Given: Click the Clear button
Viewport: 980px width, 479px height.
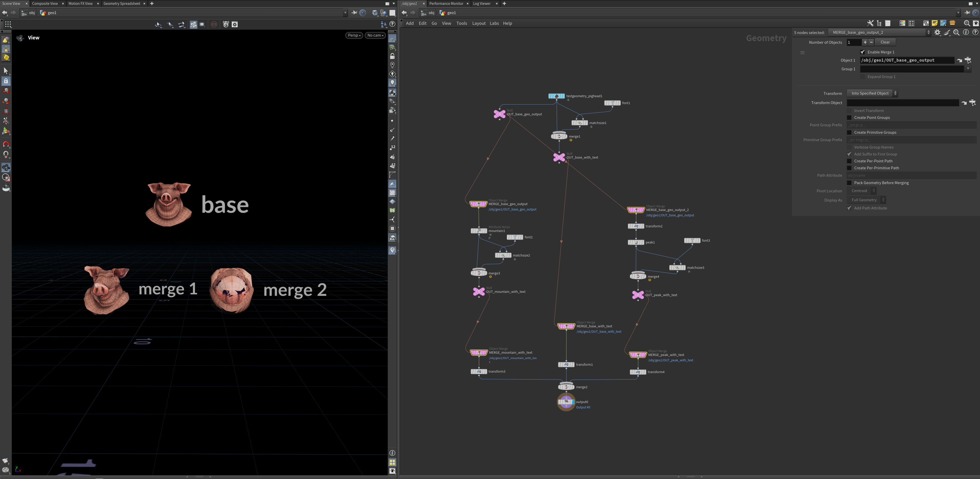Looking at the screenshot, I should tap(885, 42).
